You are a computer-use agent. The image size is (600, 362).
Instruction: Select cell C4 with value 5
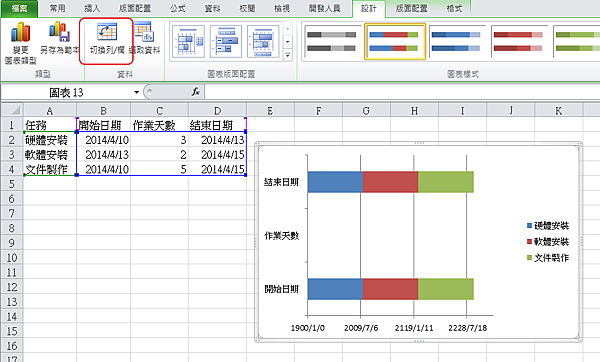(159, 169)
